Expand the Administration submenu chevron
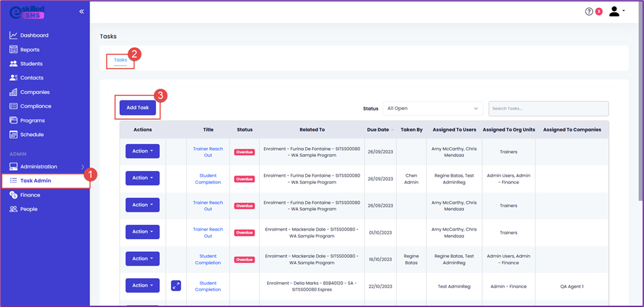Screen dimensions: 644x307 coord(82,166)
